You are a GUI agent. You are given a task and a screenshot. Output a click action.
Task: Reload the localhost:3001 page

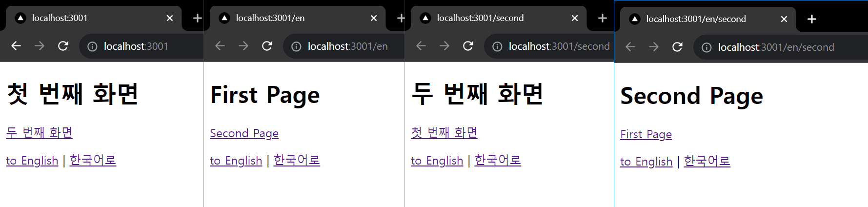(63, 46)
